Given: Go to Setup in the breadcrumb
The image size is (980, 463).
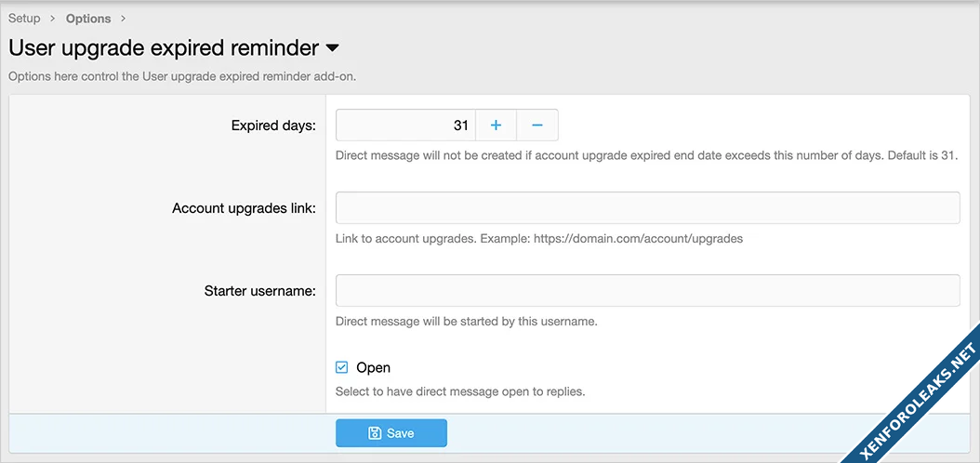Looking at the screenshot, I should click(x=24, y=19).
